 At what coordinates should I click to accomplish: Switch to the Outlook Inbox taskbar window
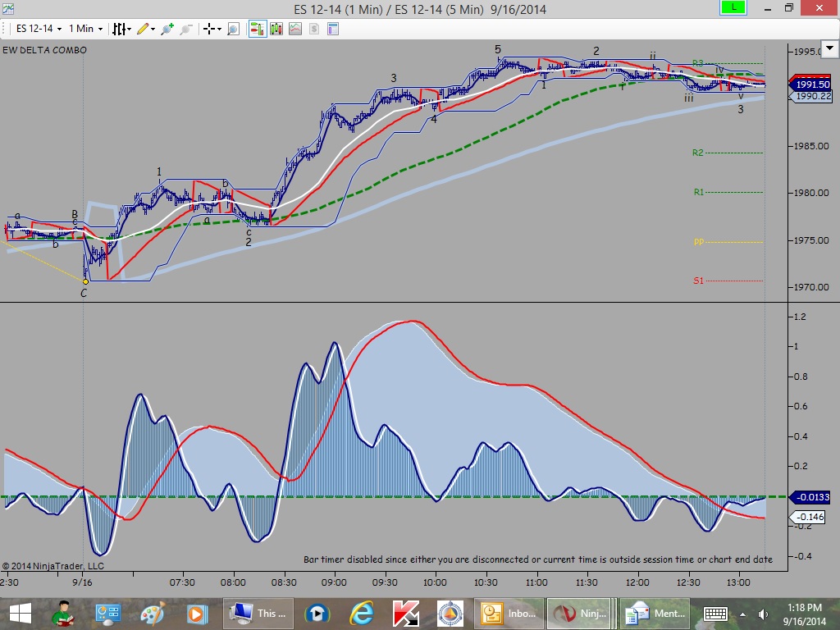tap(509, 614)
